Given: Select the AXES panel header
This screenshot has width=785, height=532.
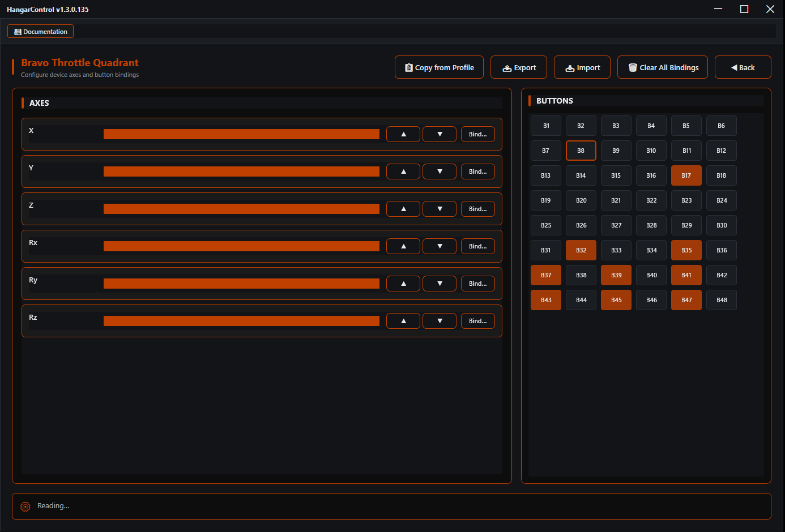Looking at the screenshot, I should tap(39, 103).
